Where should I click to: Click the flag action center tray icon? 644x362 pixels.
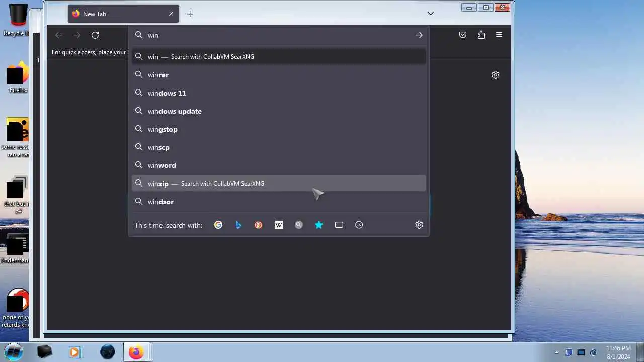point(569,352)
